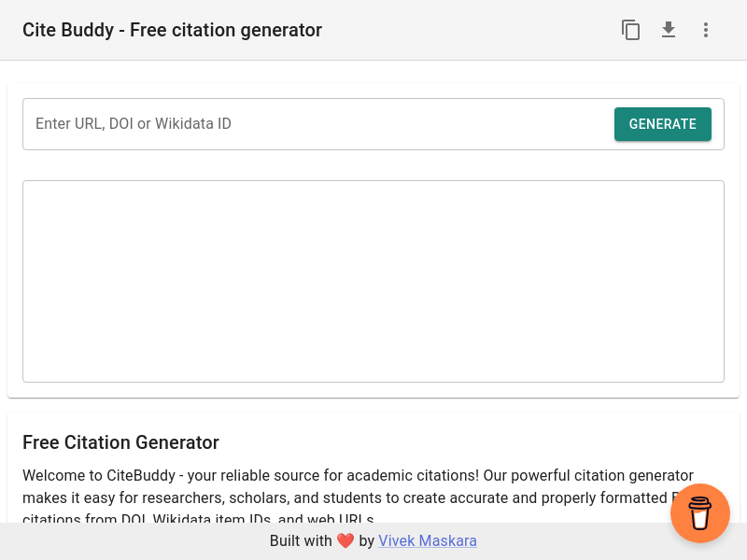This screenshot has height=560, width=747.
Task: Click the red heart emoji in footer
Action: pyautogui.click(x=345, y=541)
